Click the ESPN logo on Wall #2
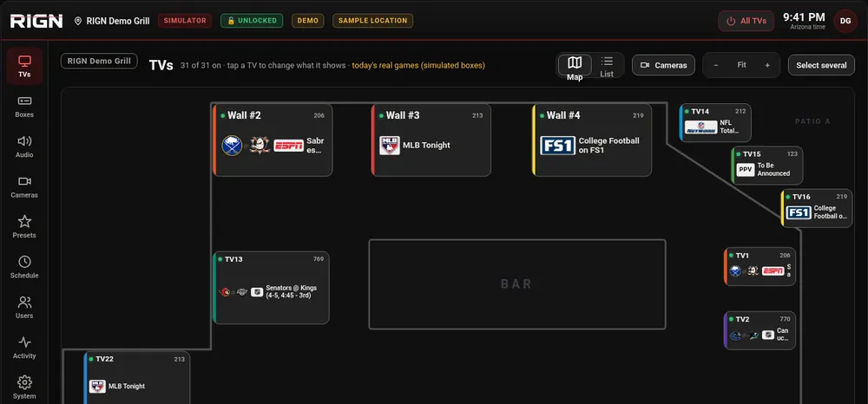868x404 pixels. (x=288, y=146)
